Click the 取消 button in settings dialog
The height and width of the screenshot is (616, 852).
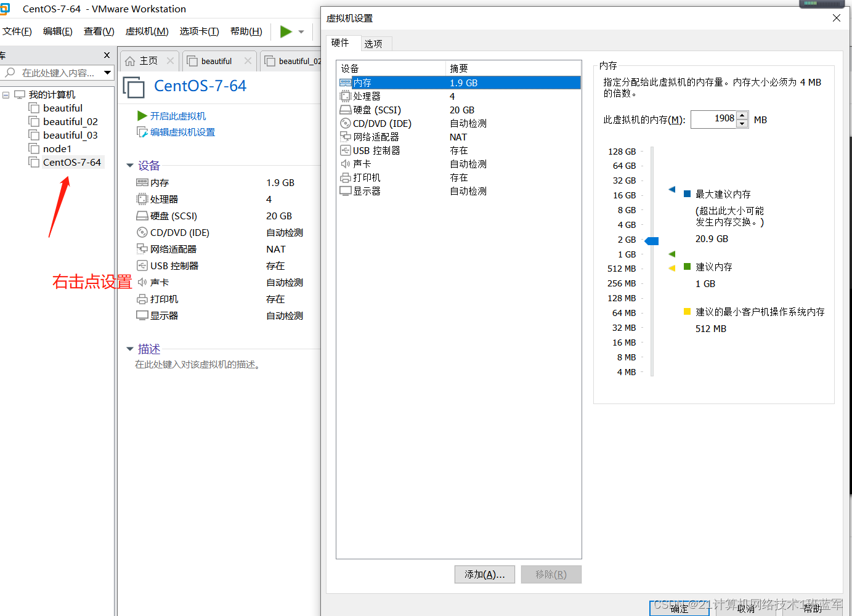[x=746, y=609]
